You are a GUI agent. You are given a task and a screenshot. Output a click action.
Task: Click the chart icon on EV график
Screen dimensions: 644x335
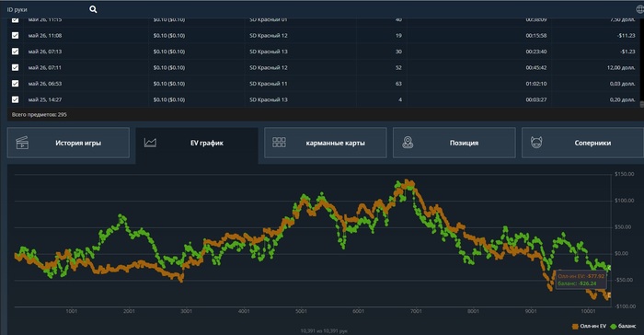(150, 143)
